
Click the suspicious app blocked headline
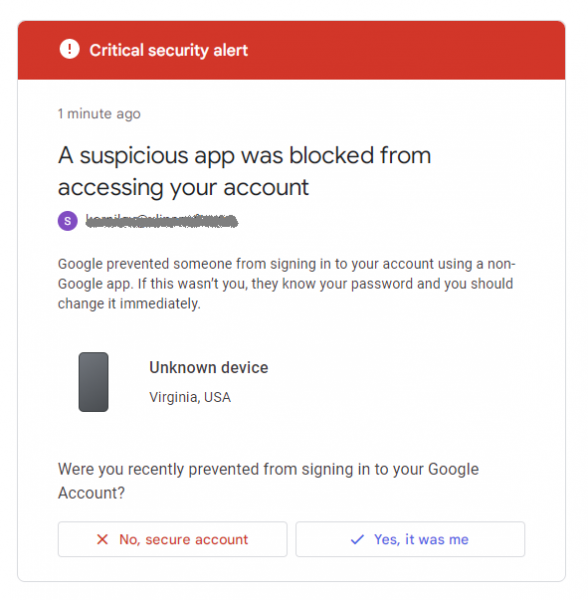click(244, 171)
